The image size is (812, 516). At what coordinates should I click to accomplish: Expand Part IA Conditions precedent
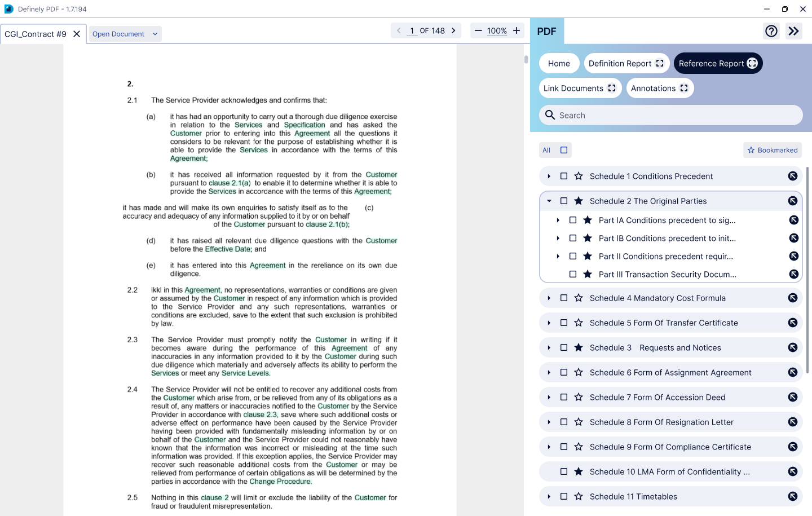(558, 220)
